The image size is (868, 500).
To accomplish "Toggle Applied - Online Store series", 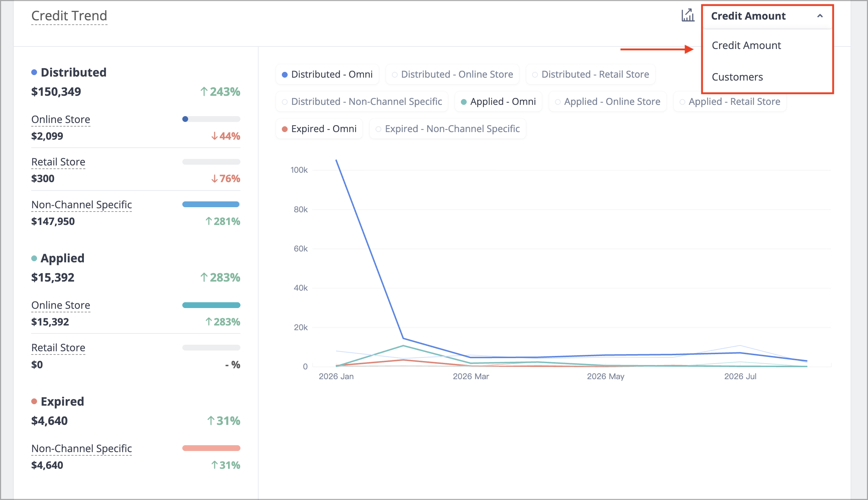I will tap(608, 102).
